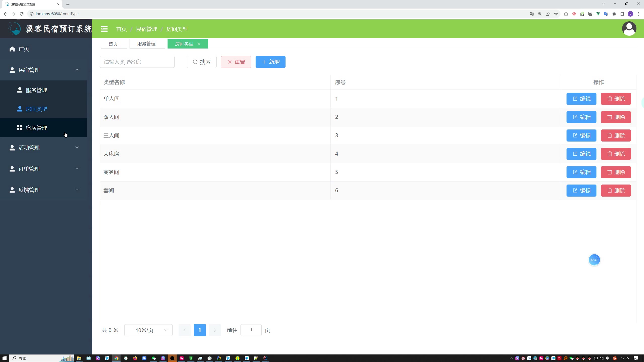Viewport: 644px width, 362px height.
Task: Expand the 订单管理 menu
Action: pos(43,169)
